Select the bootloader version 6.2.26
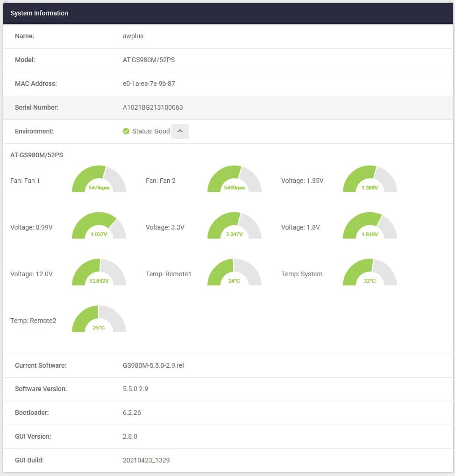 [x=132, y=413]
